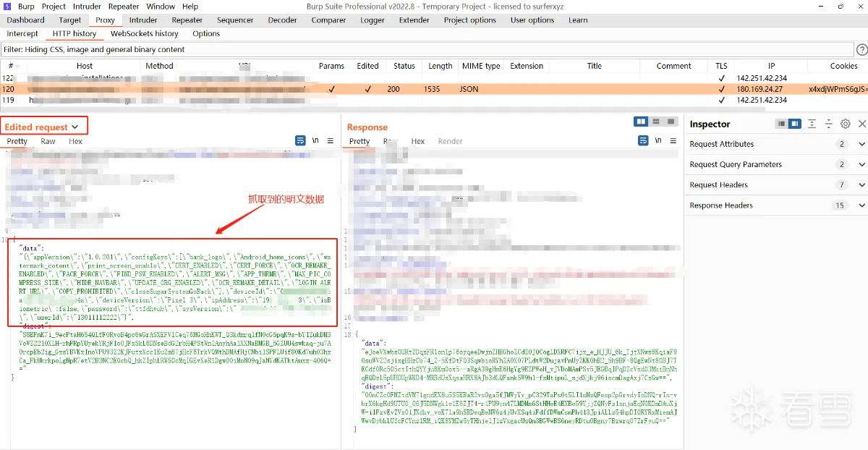
Task: Show non-printable characters in the request pane
Action: (x=315, y=141)
